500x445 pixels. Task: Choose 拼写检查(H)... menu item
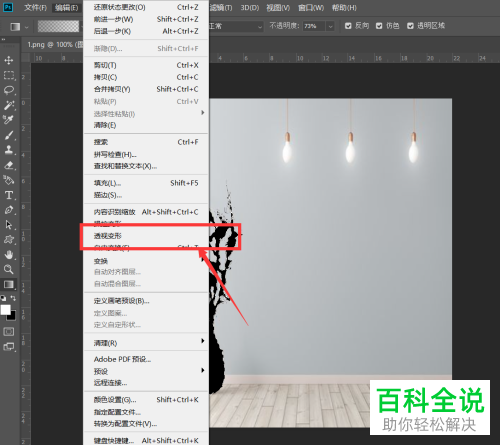tap(146, 154)
